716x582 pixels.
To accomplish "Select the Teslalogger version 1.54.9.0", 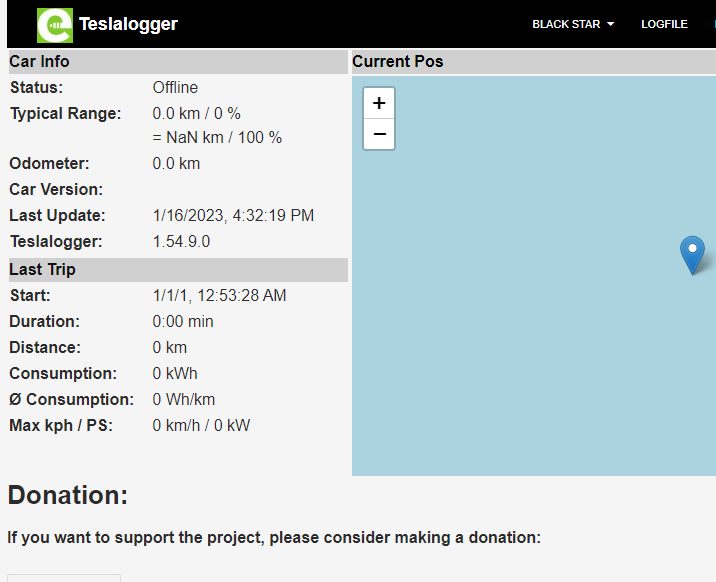I will coord(181,241).
